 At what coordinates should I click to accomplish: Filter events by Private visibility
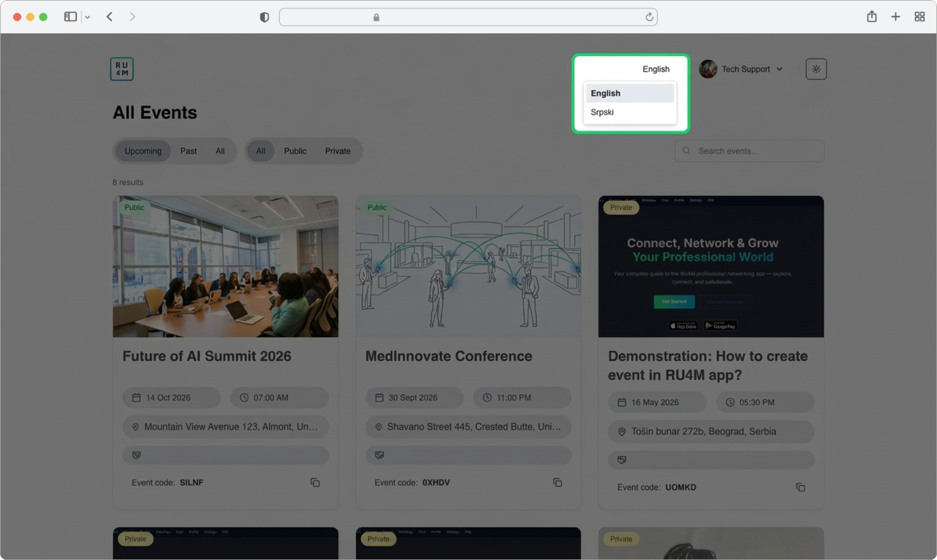(x=337, y=151)
